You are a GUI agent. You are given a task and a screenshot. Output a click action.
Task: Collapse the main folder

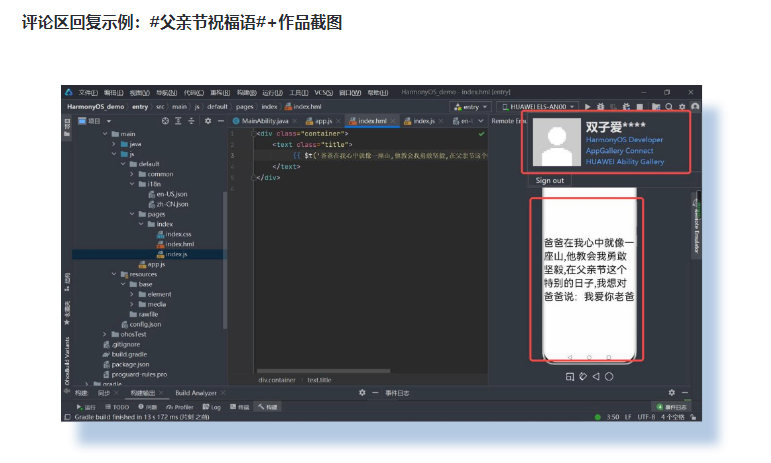coord(105,134)
